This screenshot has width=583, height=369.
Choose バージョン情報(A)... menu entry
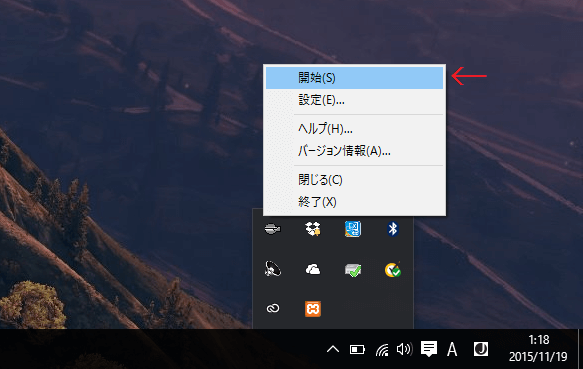354,151
